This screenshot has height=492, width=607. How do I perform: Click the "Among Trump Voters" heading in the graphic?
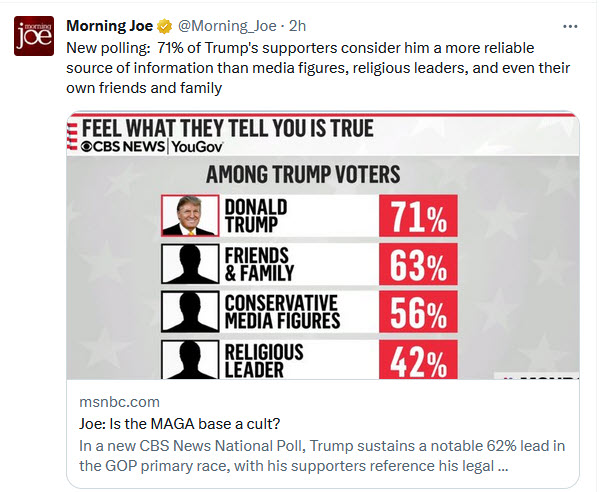click(x=303, y=175)
